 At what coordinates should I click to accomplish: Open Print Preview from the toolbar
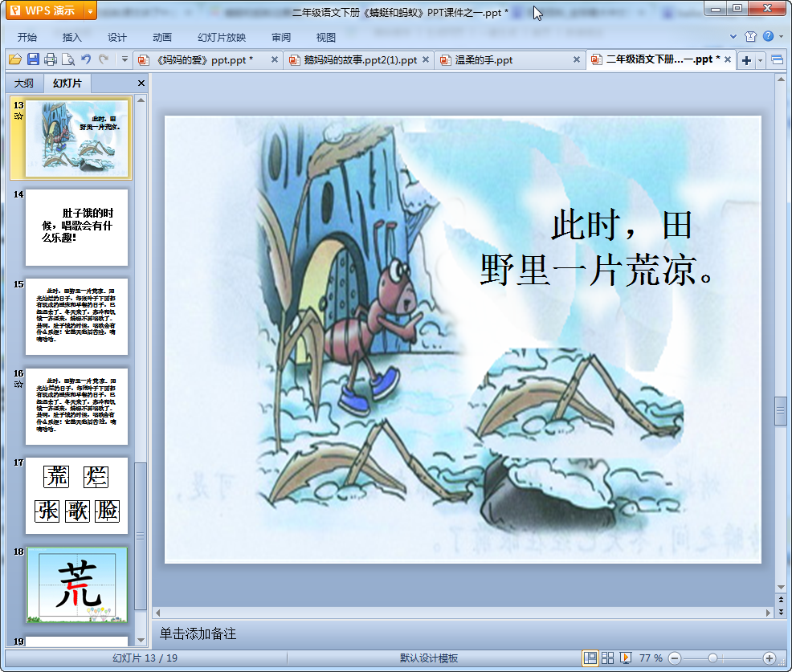[68, 59]
